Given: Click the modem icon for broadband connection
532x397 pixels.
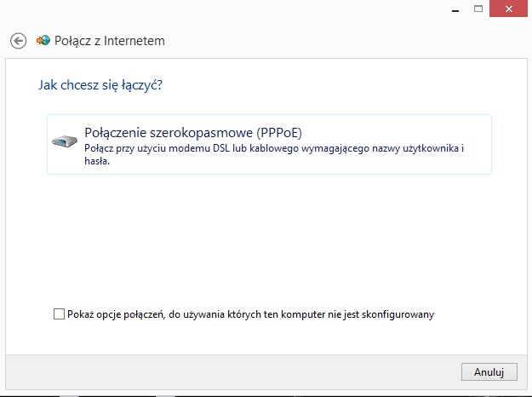Looking at the screenshot, I should 65,141.
